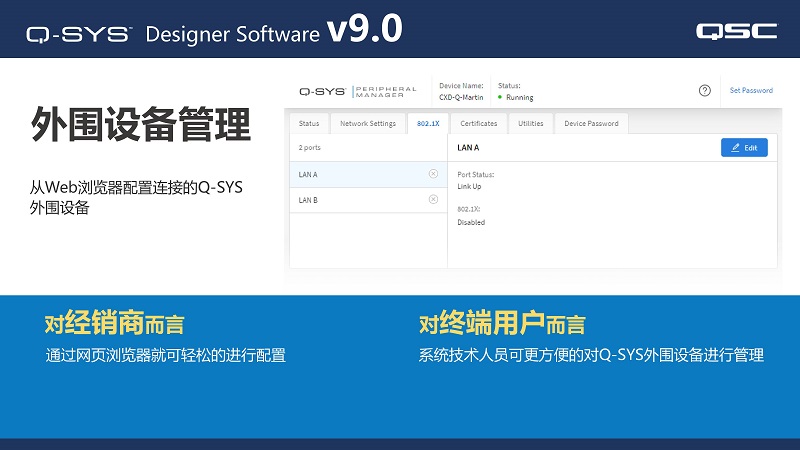Click the blue Edit button
This screenshot has height=450, width=800.
[x=744, y=147]
